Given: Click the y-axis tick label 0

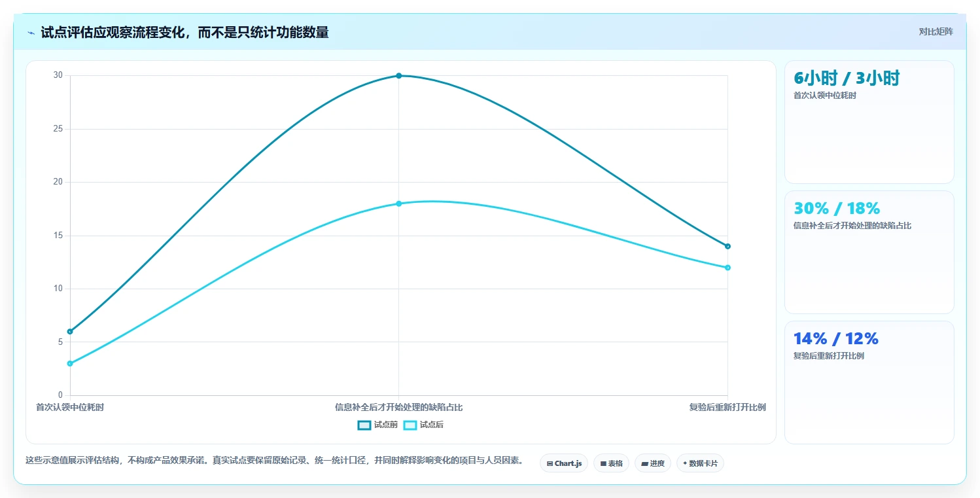Looking at the screenshot, I should coord(60,395).
